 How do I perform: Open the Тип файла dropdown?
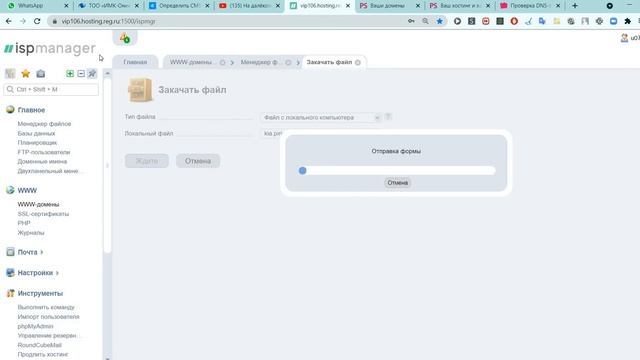(x=321, y=118)
